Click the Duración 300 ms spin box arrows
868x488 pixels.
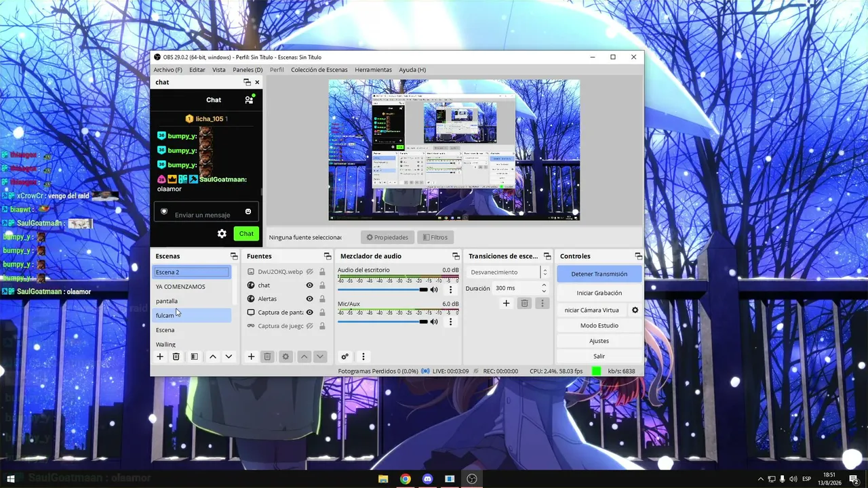tap(544, 288)
